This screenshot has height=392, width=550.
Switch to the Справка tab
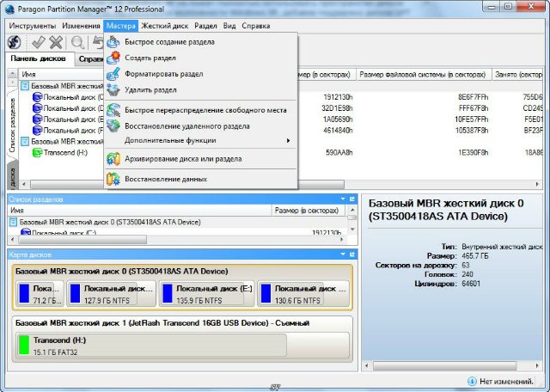[91, 59]
